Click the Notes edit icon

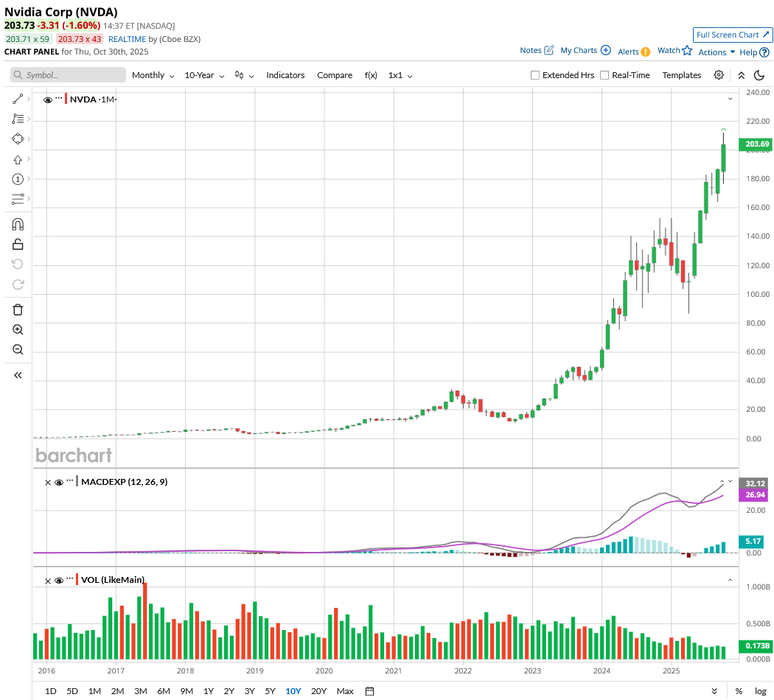(549, 50)
